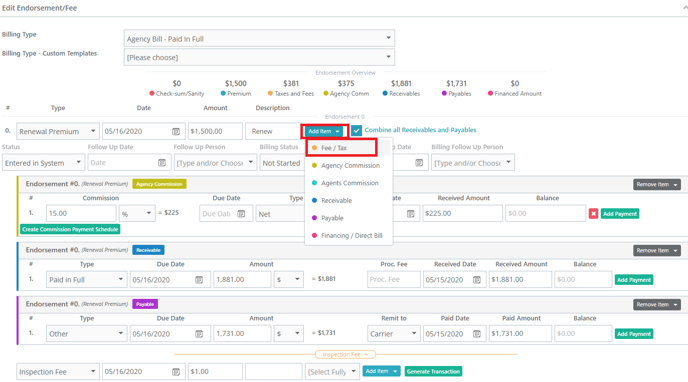Screen dimensions: 688x382
Task: Click the $1,500.00 amount field
Action: tap(215, 131)
